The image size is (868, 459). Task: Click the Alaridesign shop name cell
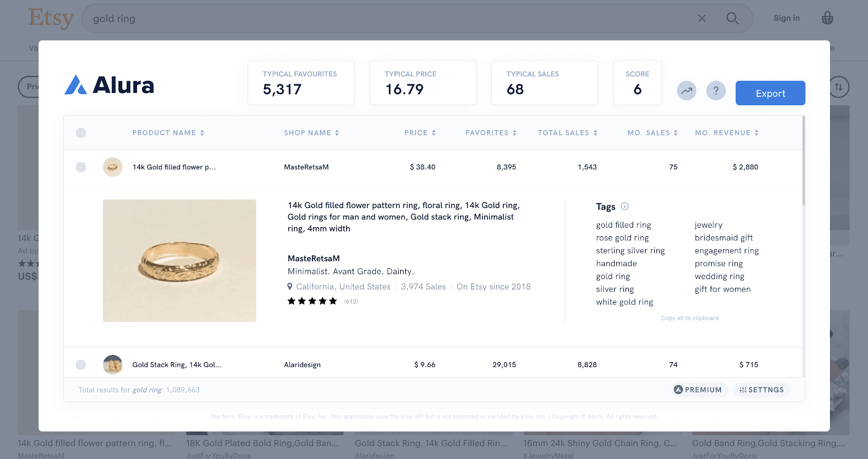coord(302,365)
